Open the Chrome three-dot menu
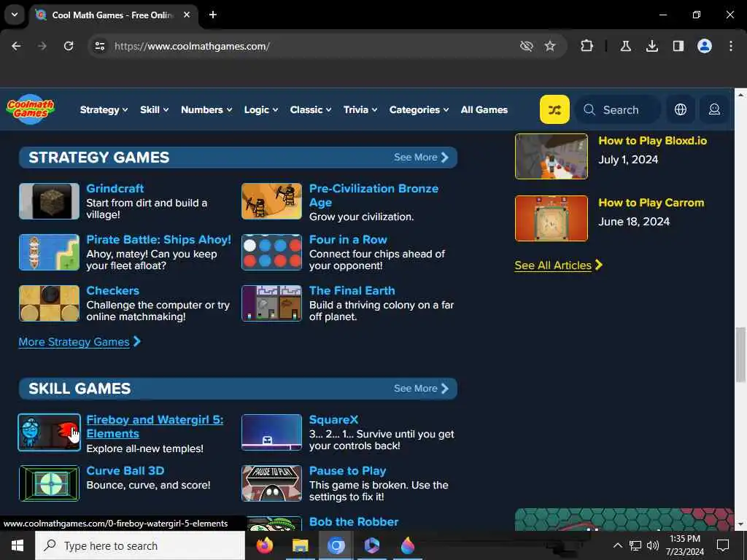747x560 pixels. pos(731,46)
